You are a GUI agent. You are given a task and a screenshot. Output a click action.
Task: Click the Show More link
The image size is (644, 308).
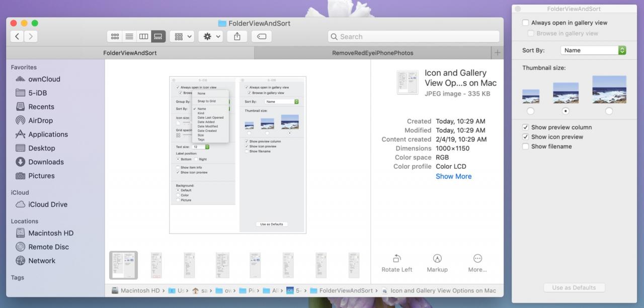[453, 176]
